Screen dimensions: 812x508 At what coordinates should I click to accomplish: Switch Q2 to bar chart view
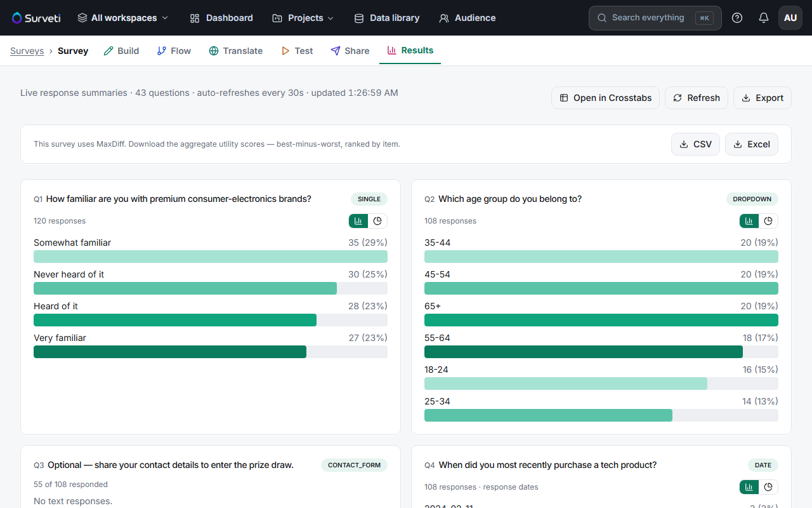click(x=749, y=221)
